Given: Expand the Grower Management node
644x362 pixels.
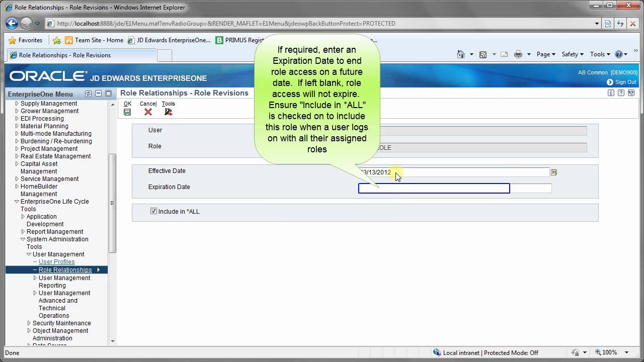Looking at the screenshot, I should click(17, 111).
